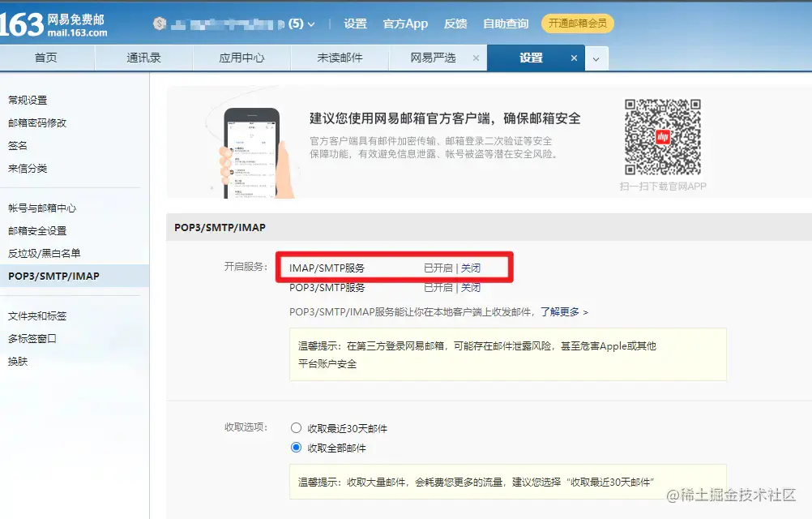Click 已开启 status for IMAP/SMTP服务
812x519 pixels.
[x=438, y=268]
